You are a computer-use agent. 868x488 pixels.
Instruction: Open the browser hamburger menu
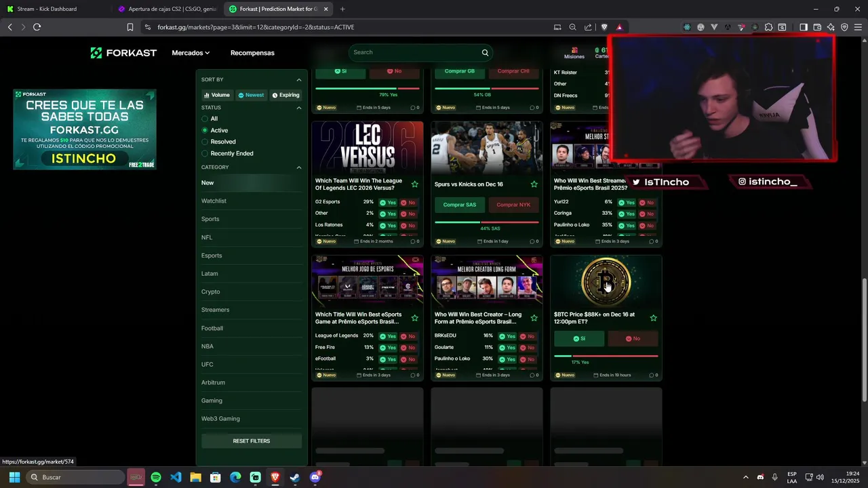click(859, 27)
